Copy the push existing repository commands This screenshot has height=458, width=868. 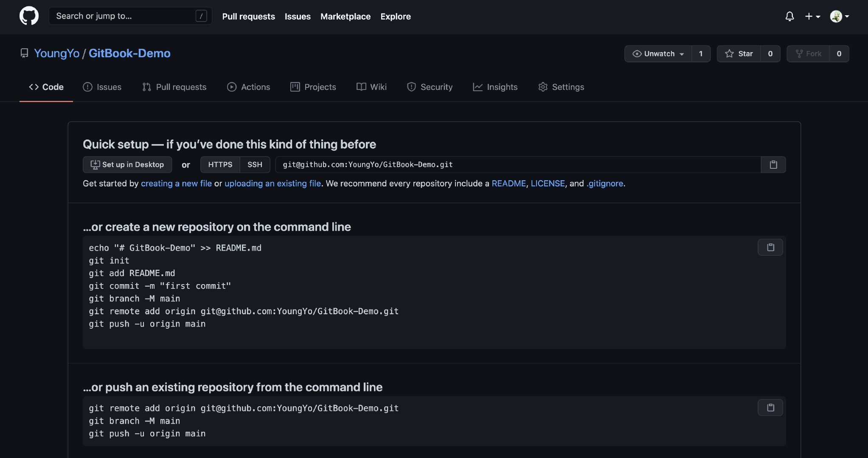pyautogui.click(x=770, y=408)
